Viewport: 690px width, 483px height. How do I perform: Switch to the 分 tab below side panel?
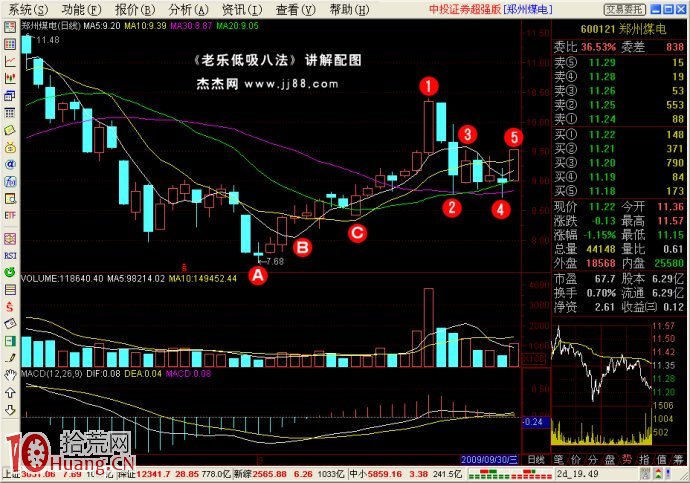tap(593, 460)
